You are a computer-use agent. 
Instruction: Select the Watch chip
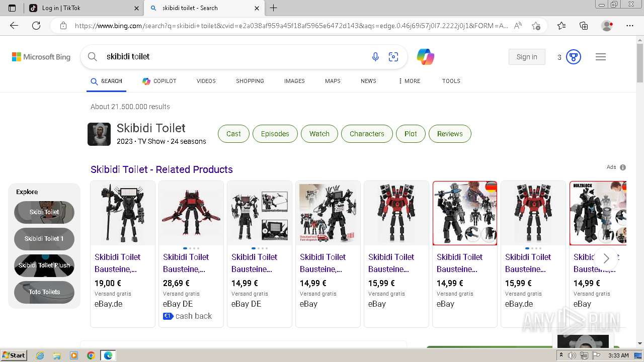319,134
